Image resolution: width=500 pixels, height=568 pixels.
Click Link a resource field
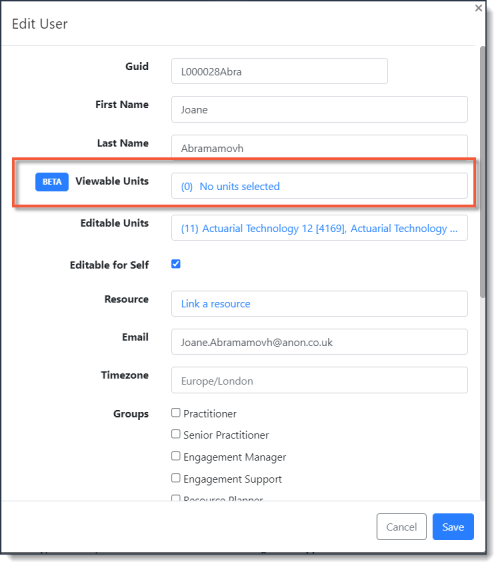[x=319, y=304]
